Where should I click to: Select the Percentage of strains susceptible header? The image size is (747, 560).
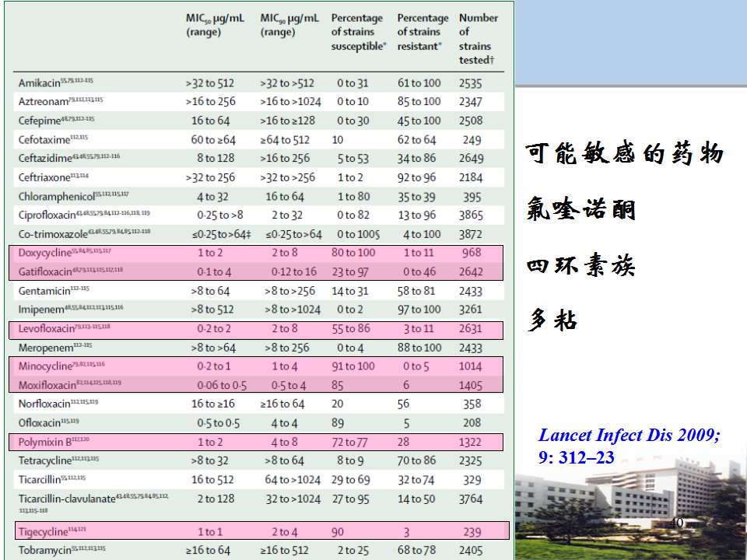(359, 32)
